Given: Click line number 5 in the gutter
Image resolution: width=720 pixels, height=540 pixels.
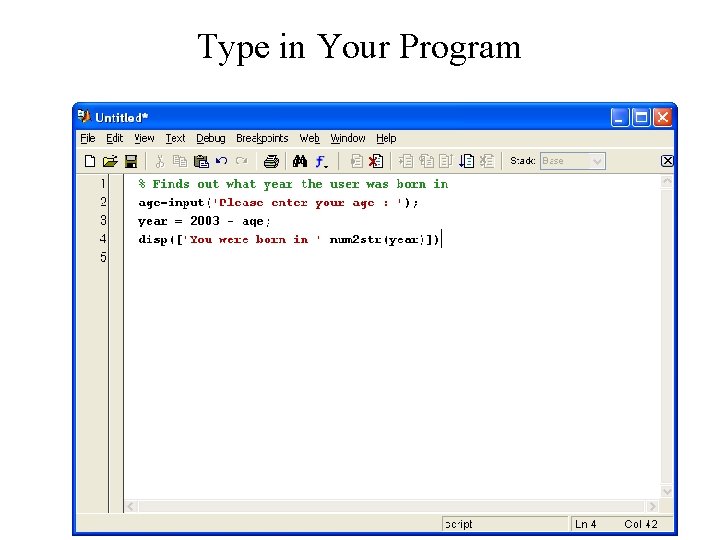Looking at the screenshot, I should (x=103, y=257).
